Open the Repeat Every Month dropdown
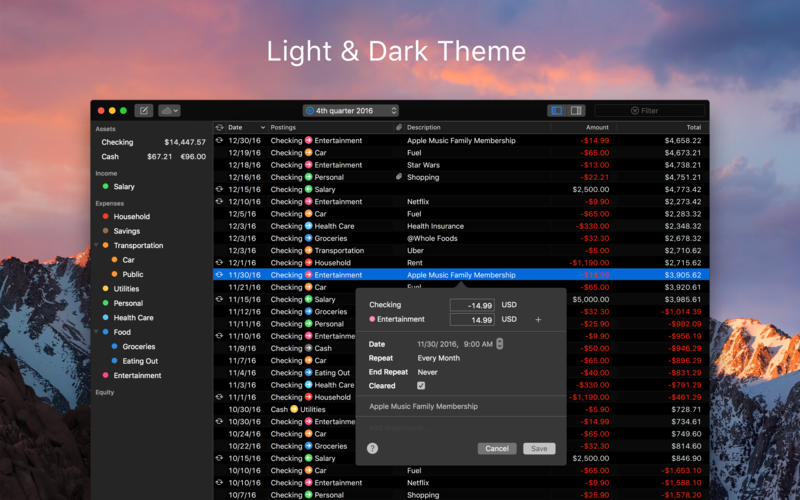The image size is (800, 500). point(438,358)
